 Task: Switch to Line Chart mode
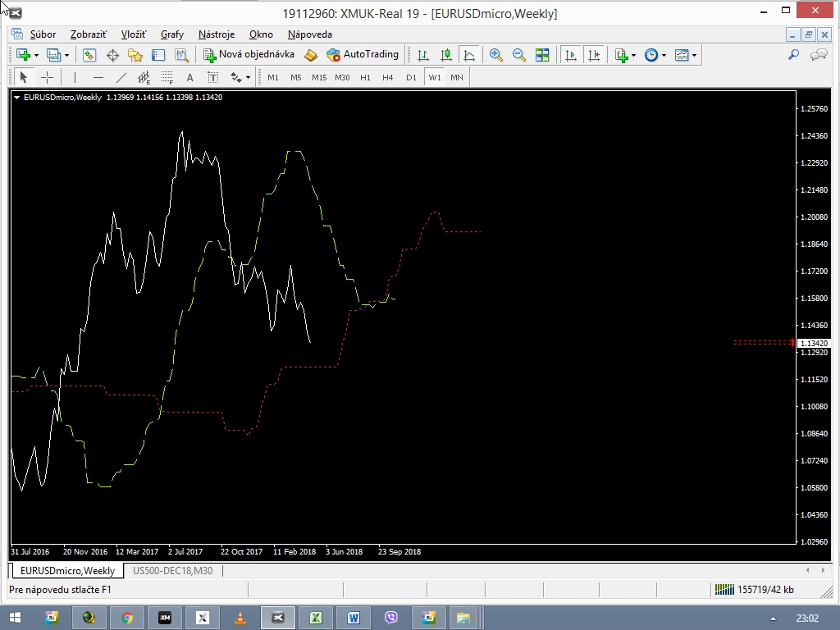pyautogui.click(x=469, y=55)
